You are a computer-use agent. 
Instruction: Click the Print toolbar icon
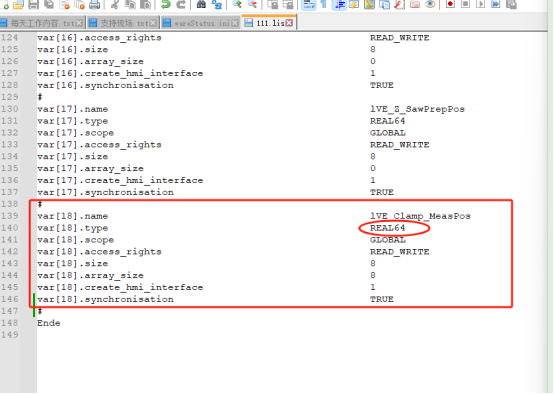click(x=95, y=4)
